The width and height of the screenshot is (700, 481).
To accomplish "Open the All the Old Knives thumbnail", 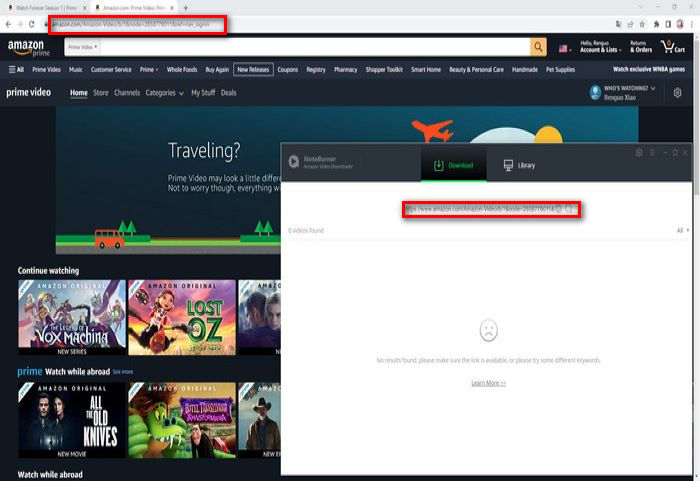I will 72,420.
